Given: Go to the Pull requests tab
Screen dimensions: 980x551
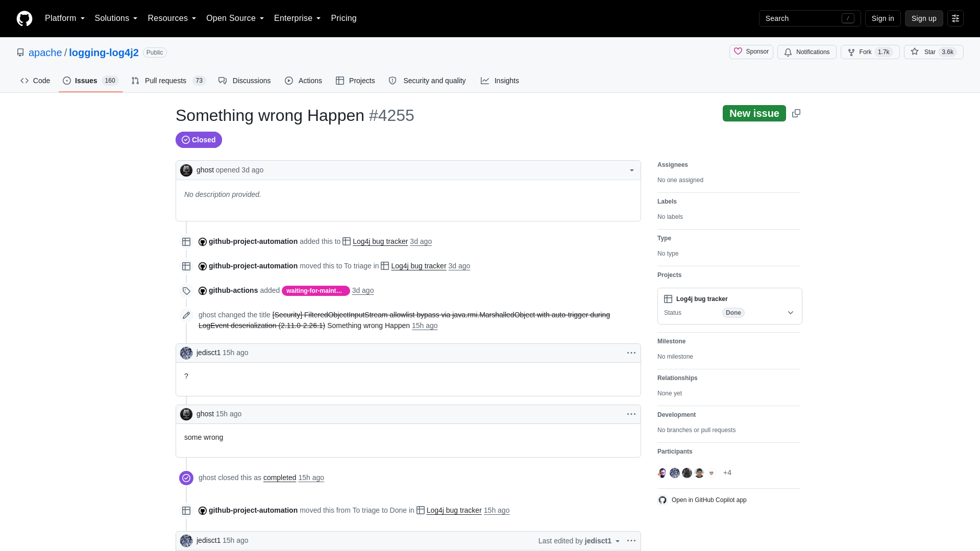Looking at the screenshot, I should tap(168, 81).
